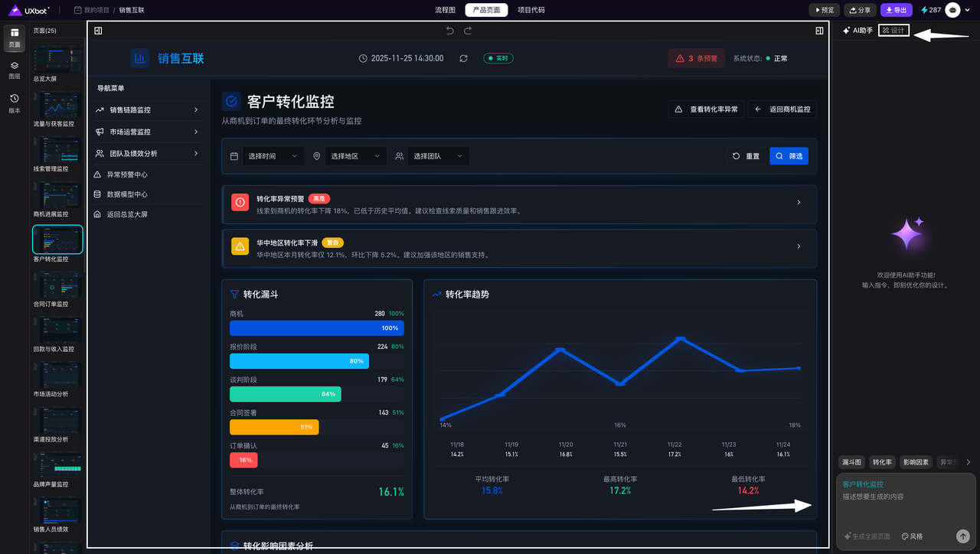
Task: Open the 选择时间 dropdown
Action: click(273, 156)
